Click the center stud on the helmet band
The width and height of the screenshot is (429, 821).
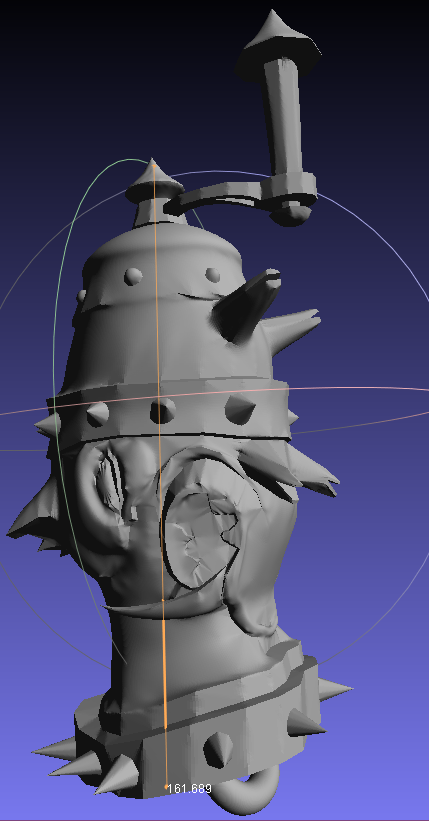click(x=162, y=410)
